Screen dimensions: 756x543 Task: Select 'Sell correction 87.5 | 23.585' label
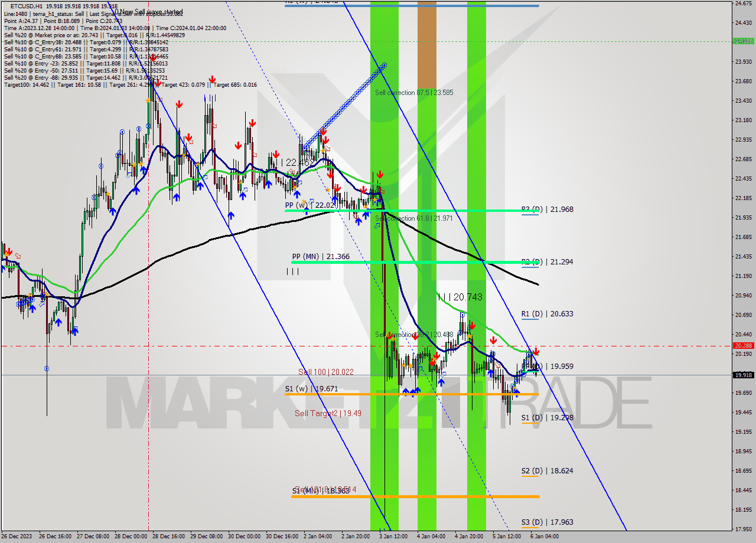coord(414,93)
